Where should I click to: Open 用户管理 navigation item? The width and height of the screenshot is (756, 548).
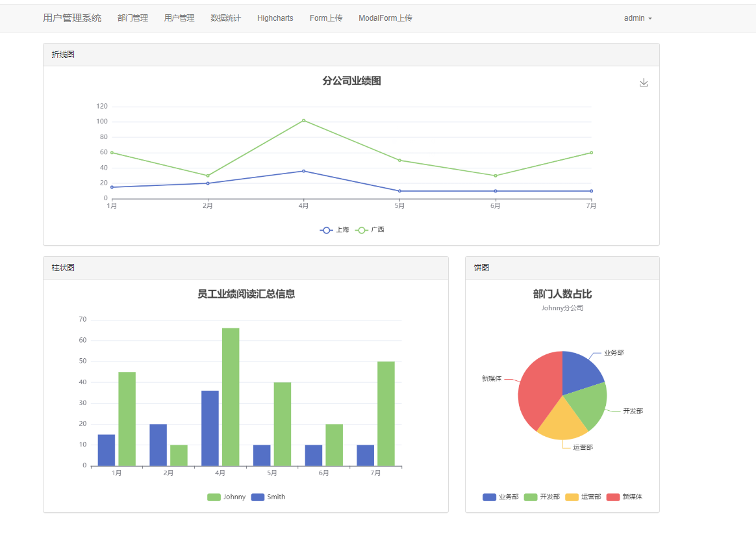point(179,18)
